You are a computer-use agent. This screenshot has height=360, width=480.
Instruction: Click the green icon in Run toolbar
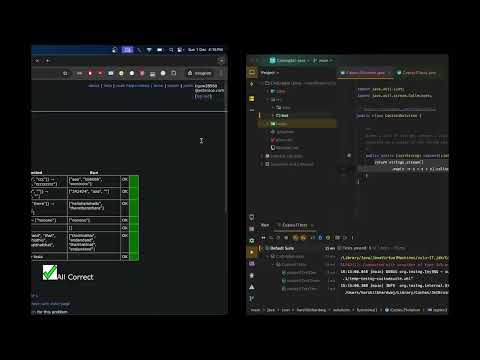[x=328, y=238]
